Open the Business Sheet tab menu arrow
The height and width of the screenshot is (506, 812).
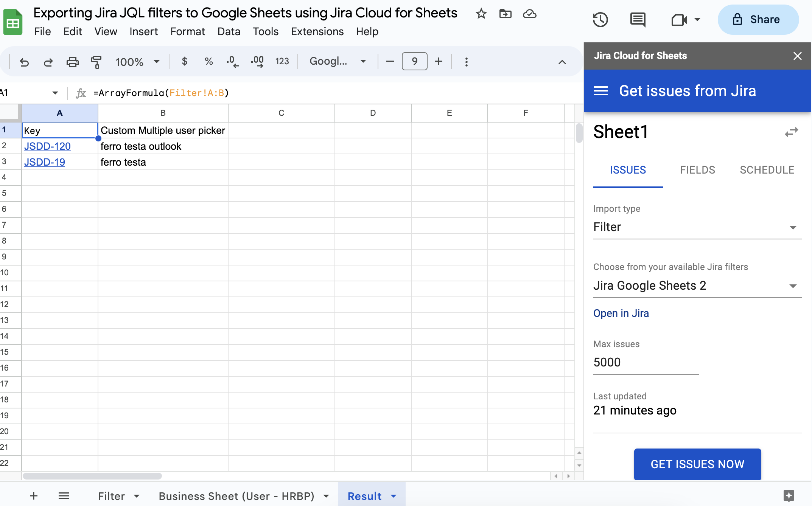click(x=326, y=496)
